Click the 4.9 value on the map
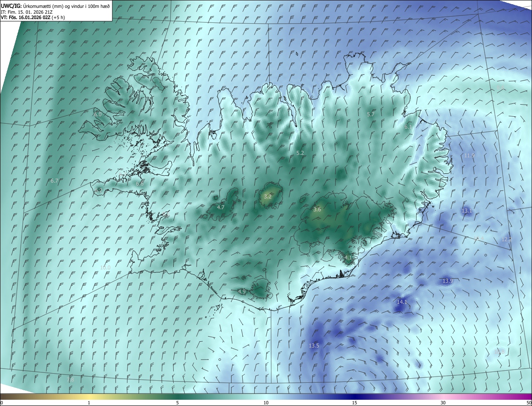532x406 pixels. [242, 292]
